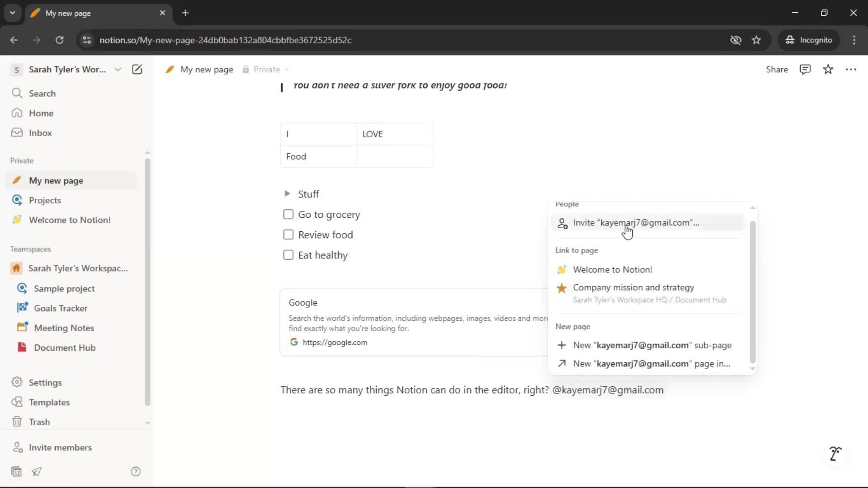Viewport: 868px width, 488px height.
Task: Open Trash
Action: point(71,422)
